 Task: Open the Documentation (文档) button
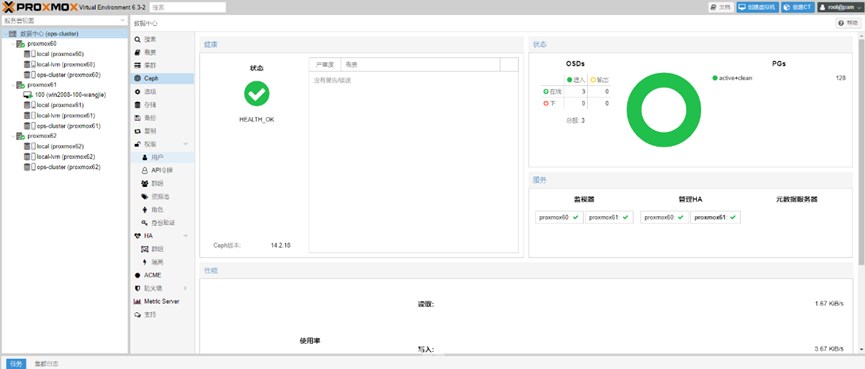(721, 7)
